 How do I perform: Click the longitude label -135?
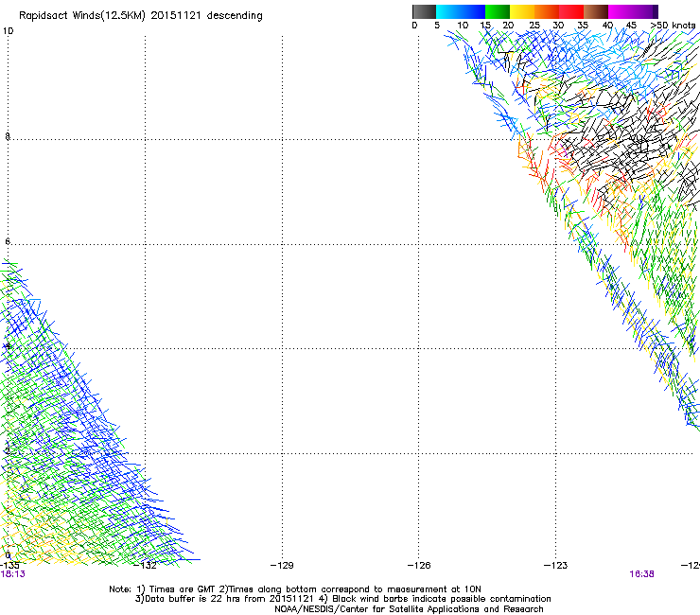9,566
